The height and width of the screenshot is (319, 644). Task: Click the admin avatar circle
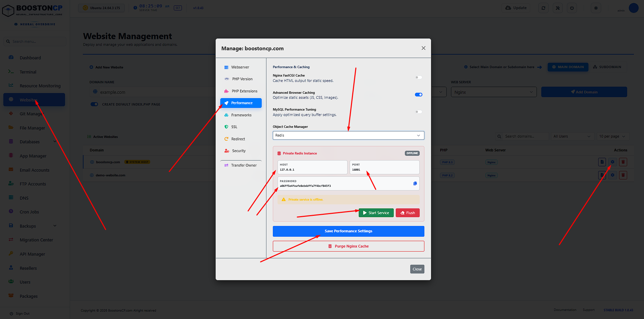634,8
